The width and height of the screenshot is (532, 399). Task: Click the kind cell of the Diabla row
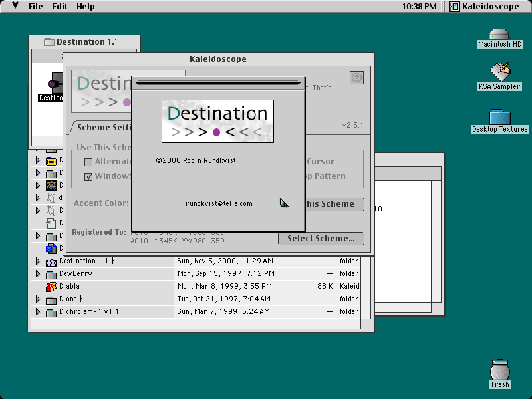350,286
